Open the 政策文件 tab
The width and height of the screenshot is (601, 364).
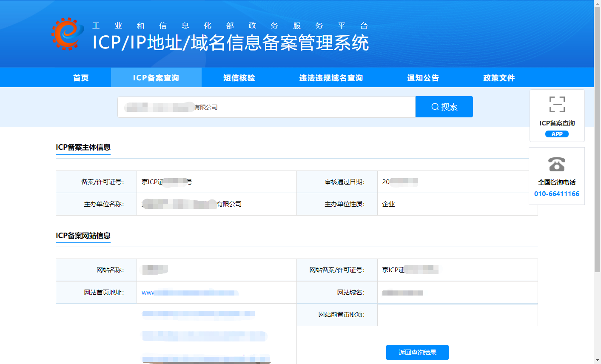tap(499, 78)
